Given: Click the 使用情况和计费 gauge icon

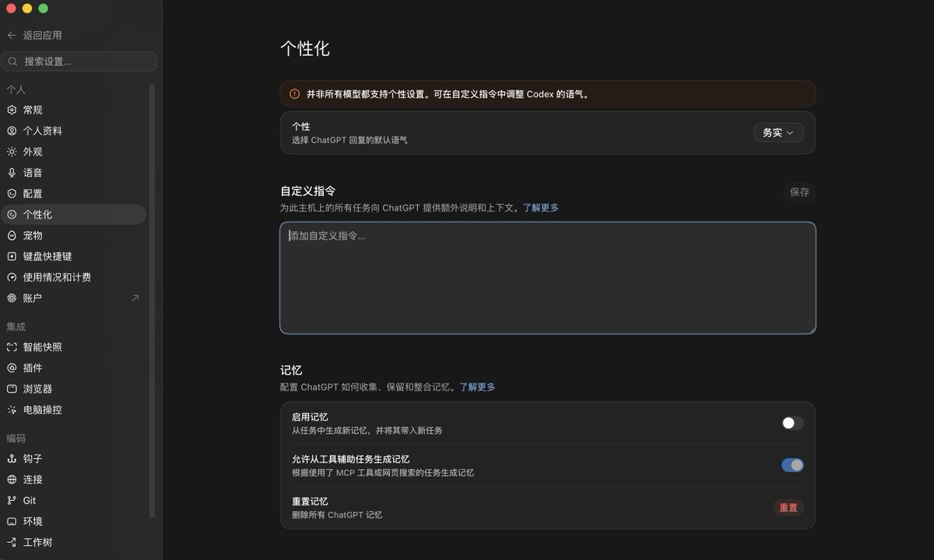Looking at the screenshot, I should pos(12,278).
